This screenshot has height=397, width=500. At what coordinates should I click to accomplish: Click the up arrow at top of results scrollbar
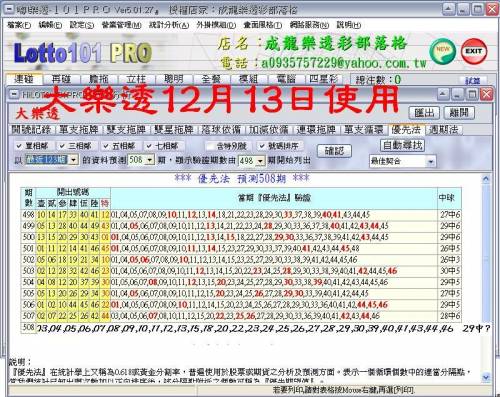[486, 179]
